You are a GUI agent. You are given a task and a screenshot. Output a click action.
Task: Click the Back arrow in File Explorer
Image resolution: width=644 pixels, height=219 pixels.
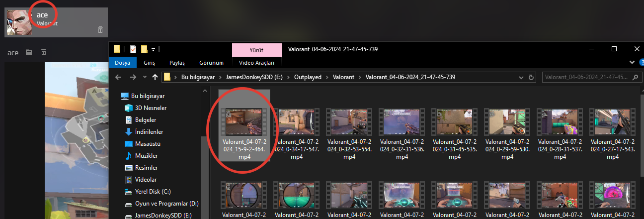click(118, 77)
